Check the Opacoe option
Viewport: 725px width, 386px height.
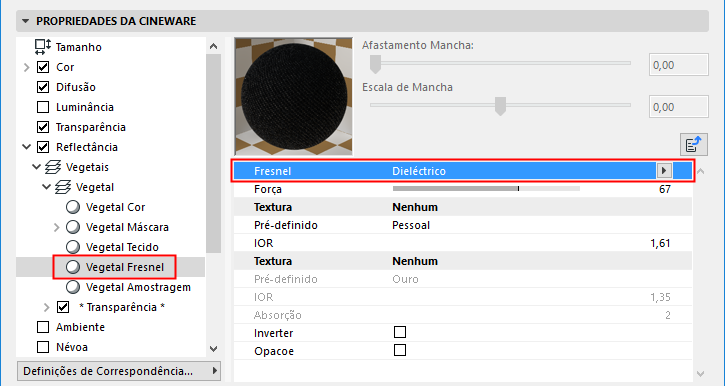coord(400,350)
